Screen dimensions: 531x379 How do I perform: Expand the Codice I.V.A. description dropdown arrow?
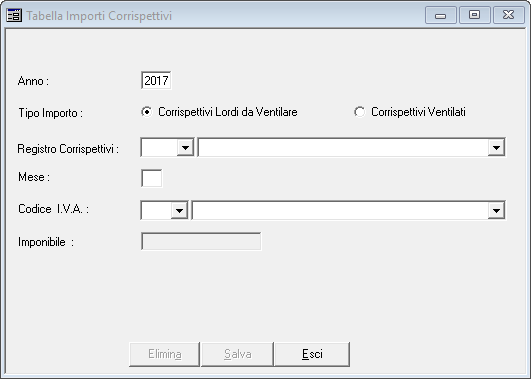pos(496,210)
